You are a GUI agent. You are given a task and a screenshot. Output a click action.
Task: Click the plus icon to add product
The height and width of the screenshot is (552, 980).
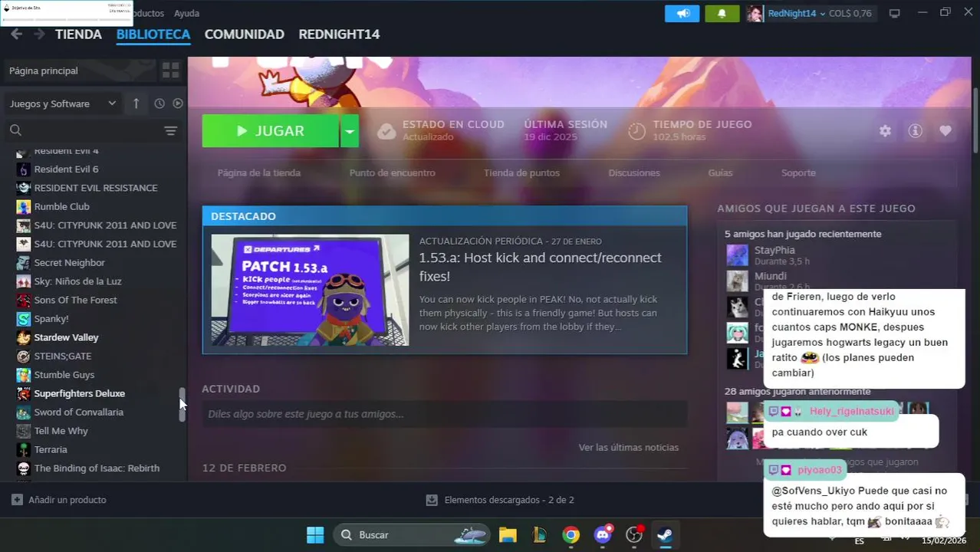point(17,500)
